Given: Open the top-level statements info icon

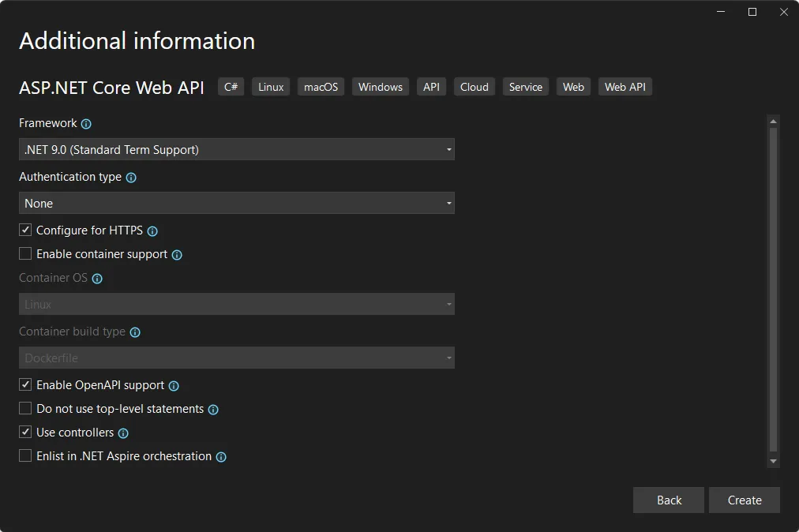Looking at the screenshot, I should [213, 409].
